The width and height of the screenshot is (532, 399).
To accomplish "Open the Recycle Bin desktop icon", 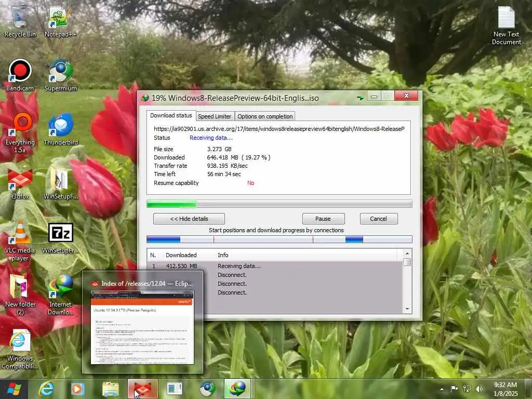I will tap(20, 21).
